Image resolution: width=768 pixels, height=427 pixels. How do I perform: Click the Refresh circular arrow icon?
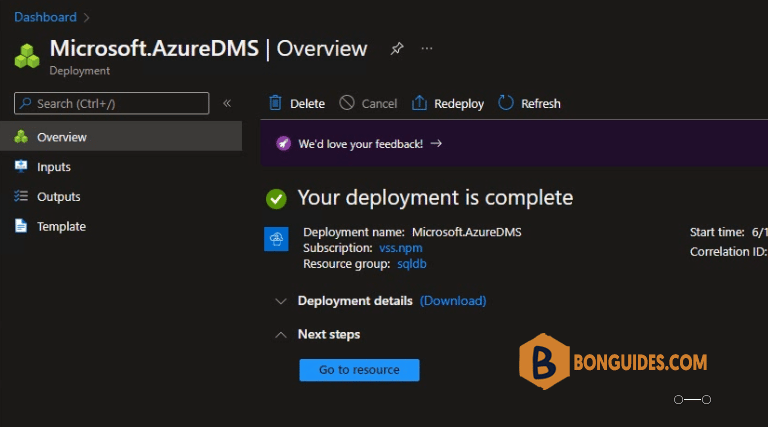tap(505, 103)
